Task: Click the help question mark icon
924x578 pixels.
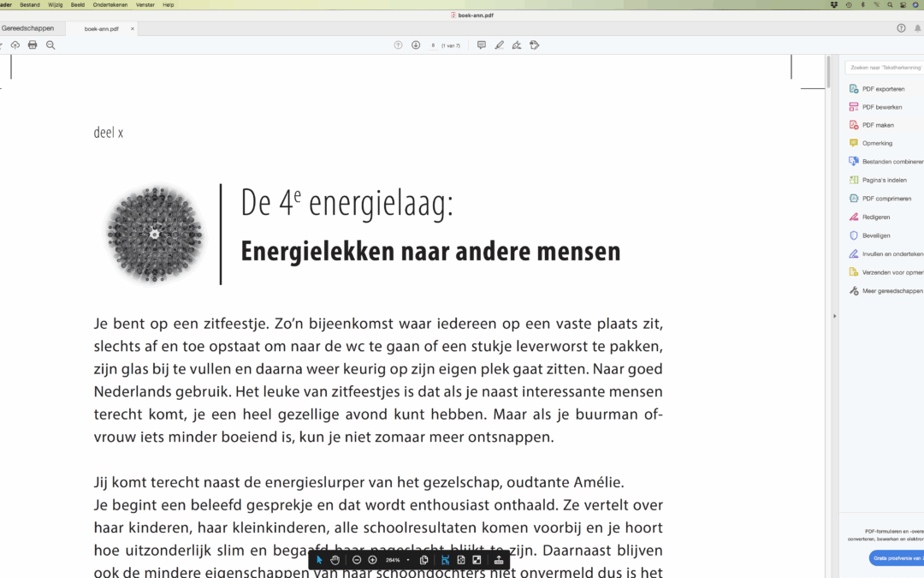Action: [x=901, y=28]
